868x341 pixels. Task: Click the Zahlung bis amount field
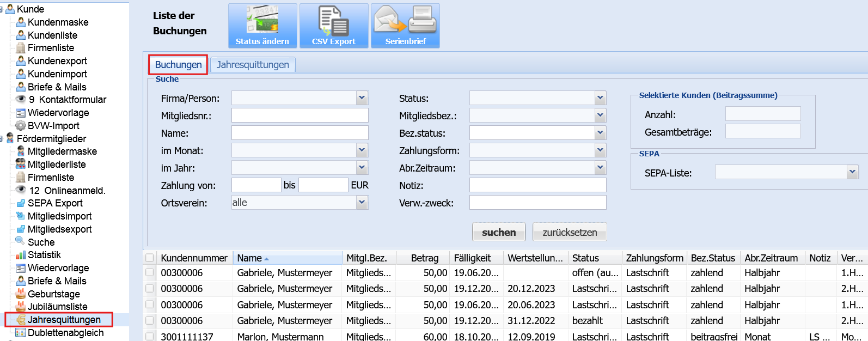323,185
